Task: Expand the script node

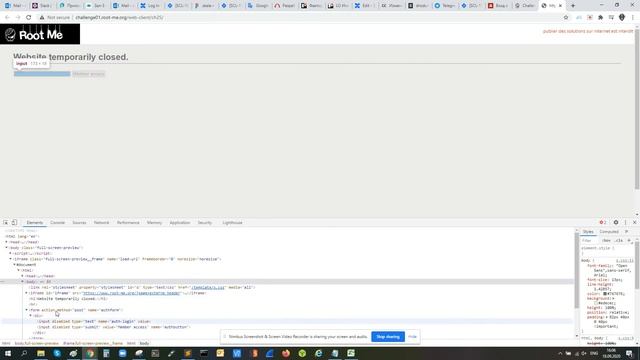Action: click(x=11, y=253)
